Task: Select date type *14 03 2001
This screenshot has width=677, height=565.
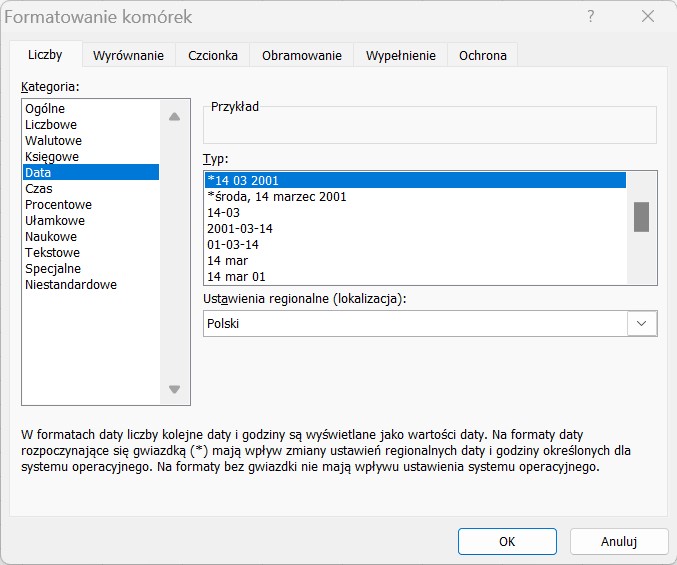Action: click(415, 180)
